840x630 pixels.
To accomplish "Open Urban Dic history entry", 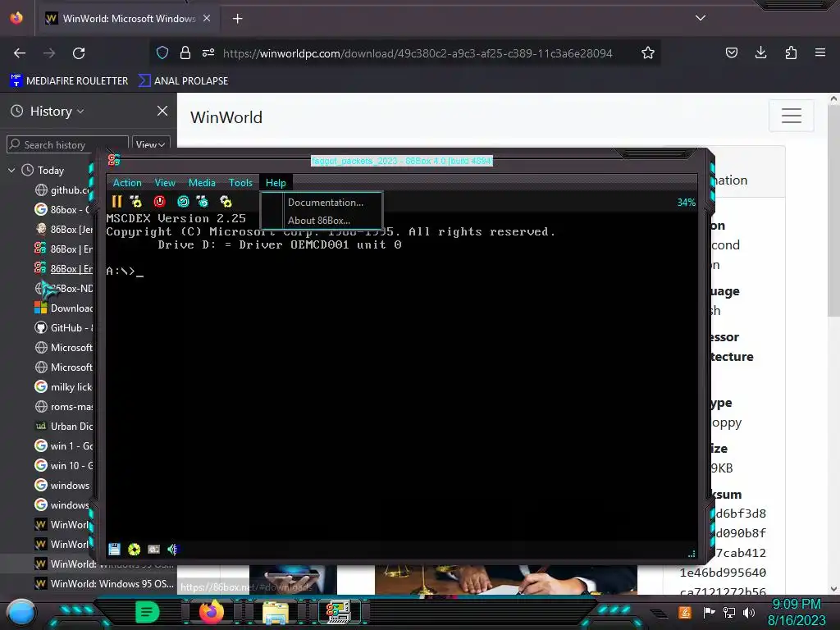I will 64,427.
